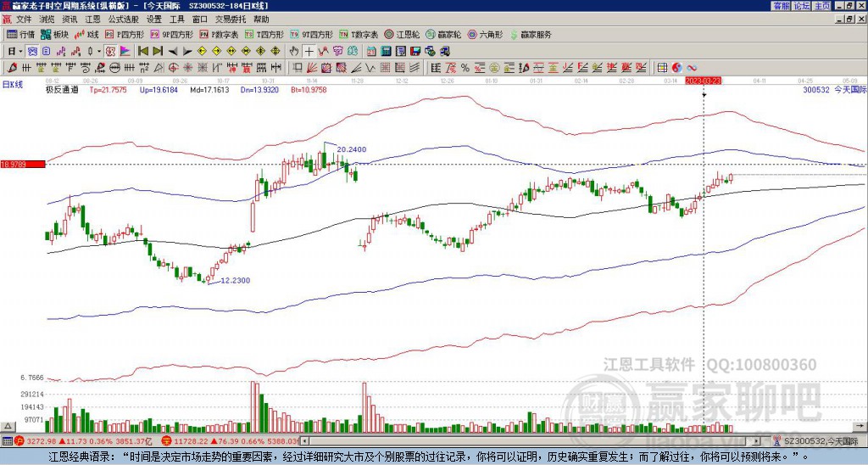Expand the volume panel triangle button
Screen dimensions: 868x465
(x=8, y=426)
